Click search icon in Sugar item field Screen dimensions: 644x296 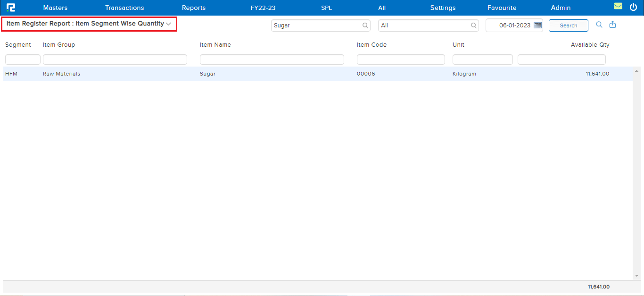pos(365,25)
